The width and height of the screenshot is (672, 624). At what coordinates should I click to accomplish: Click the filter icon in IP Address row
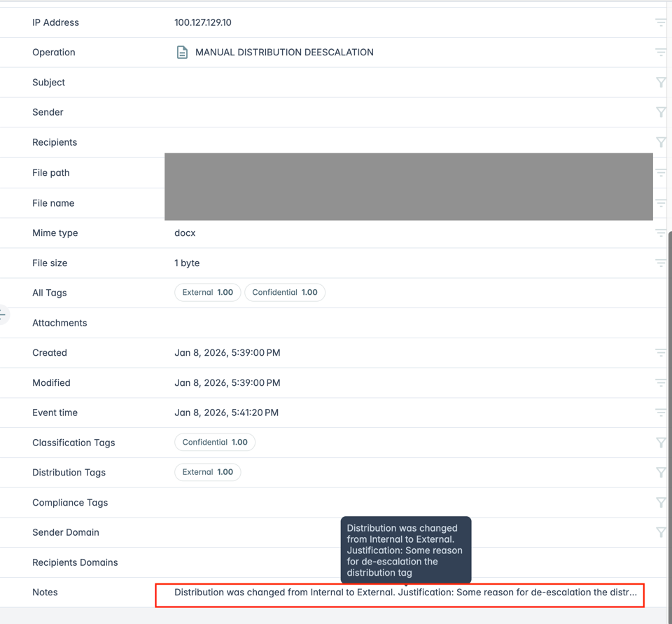point(660,22)
